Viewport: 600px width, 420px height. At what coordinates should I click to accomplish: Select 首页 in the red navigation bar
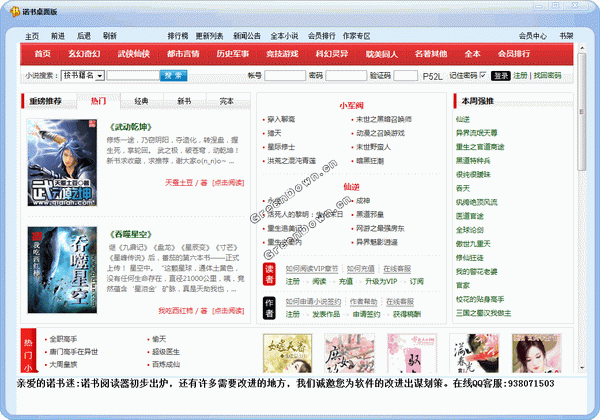point(42,54)
